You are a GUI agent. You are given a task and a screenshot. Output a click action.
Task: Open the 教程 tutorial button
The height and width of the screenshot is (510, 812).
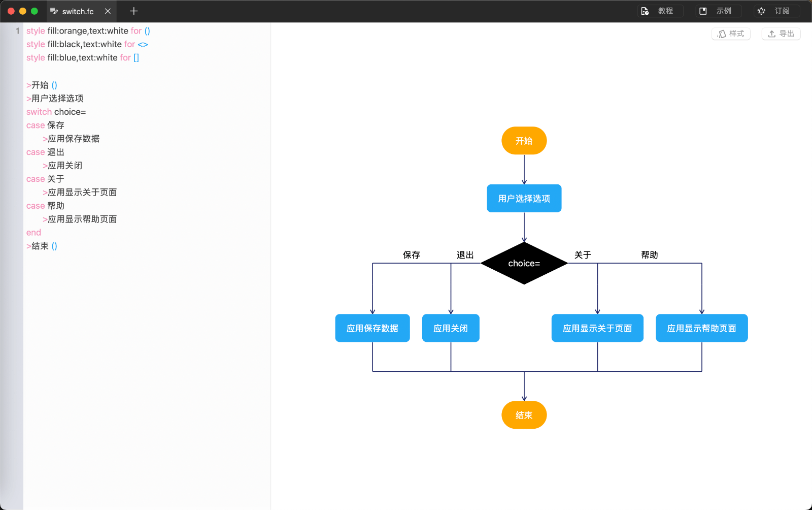tap(660, 11)
